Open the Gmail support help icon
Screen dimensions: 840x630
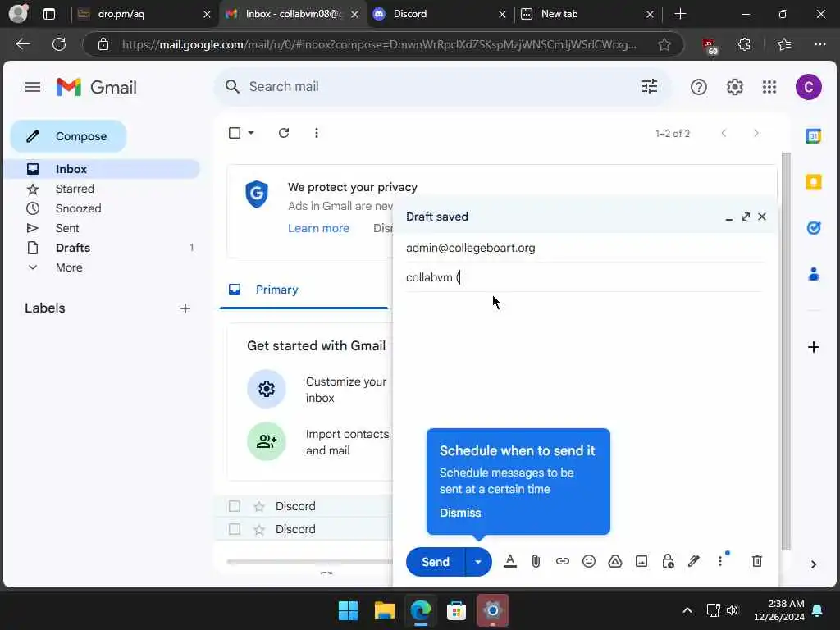click(x=699, y=87)
